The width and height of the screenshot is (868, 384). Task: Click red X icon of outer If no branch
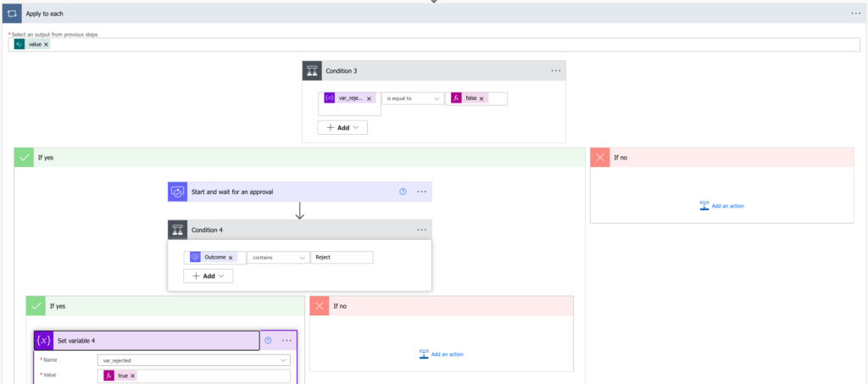tap(600, 157)
